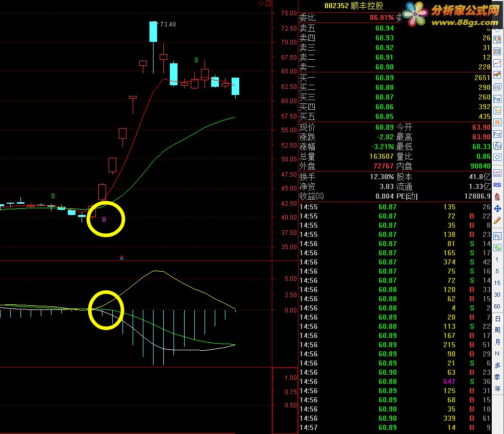Click the 流通 value 1.33亿

coord(479,186)
